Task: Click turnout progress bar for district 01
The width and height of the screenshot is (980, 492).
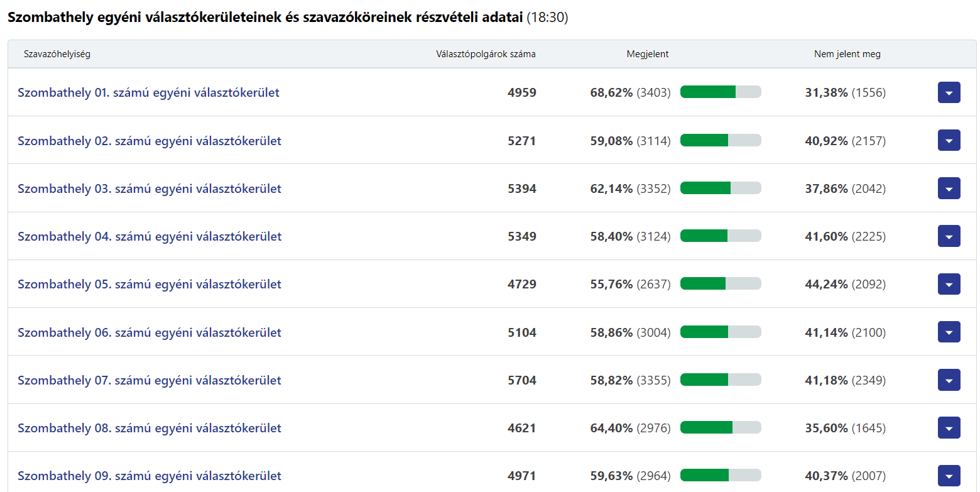Action: (721, 92)
